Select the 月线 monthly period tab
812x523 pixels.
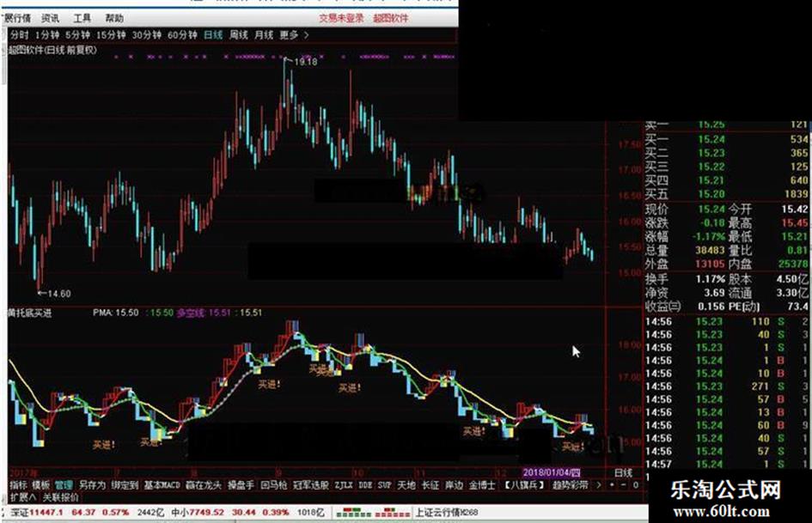264,35
